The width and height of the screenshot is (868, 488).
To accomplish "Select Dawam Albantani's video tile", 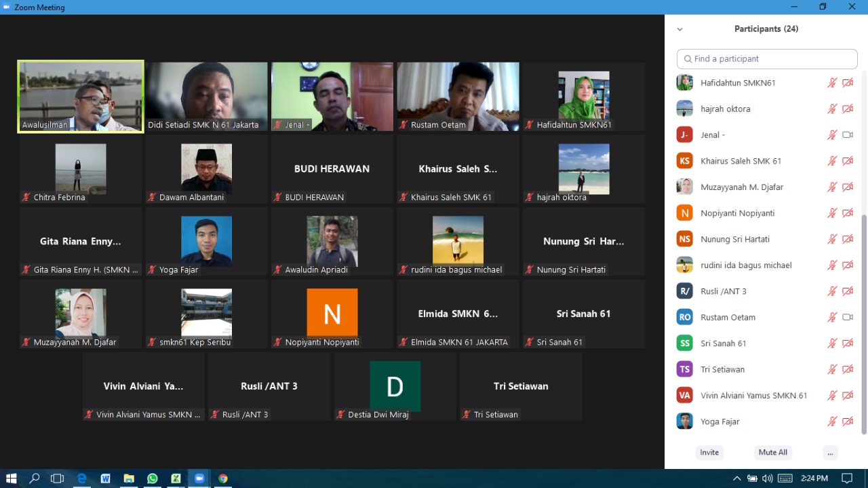I will (x=207, y=169).
